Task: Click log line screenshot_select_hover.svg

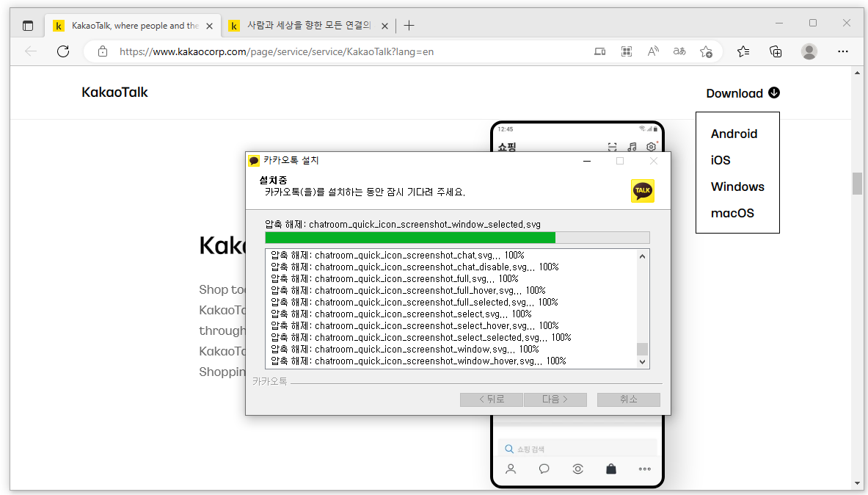Action: [415, 325]
